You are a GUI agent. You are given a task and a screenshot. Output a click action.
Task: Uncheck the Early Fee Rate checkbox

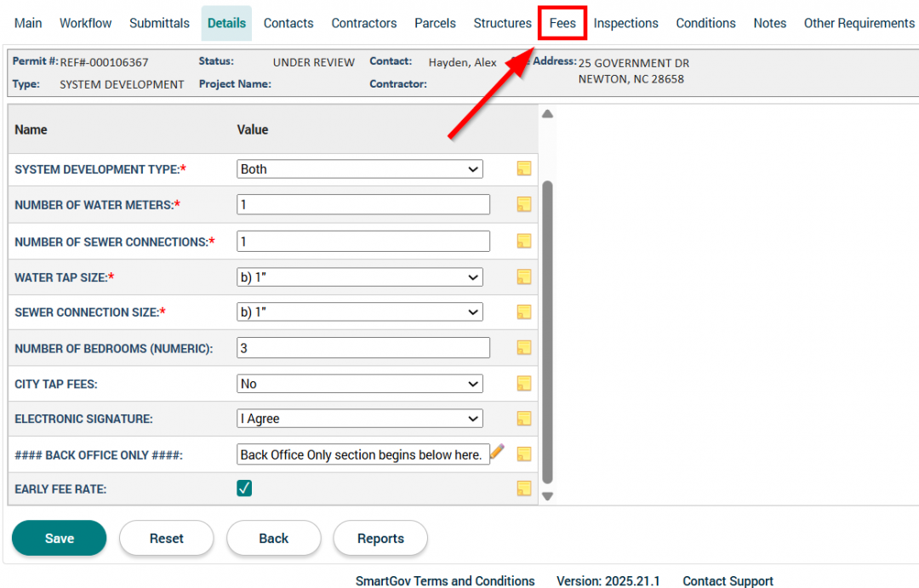coord(244,488)
